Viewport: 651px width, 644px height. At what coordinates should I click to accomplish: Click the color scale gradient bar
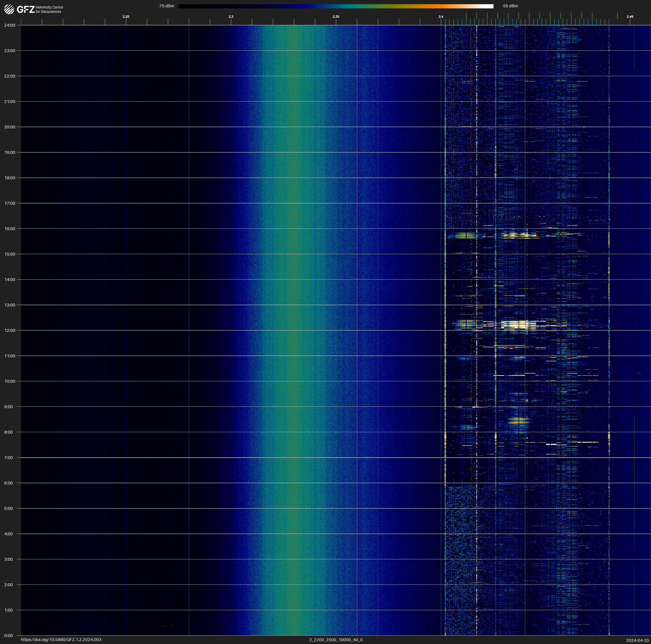click(x=336, y=6)
